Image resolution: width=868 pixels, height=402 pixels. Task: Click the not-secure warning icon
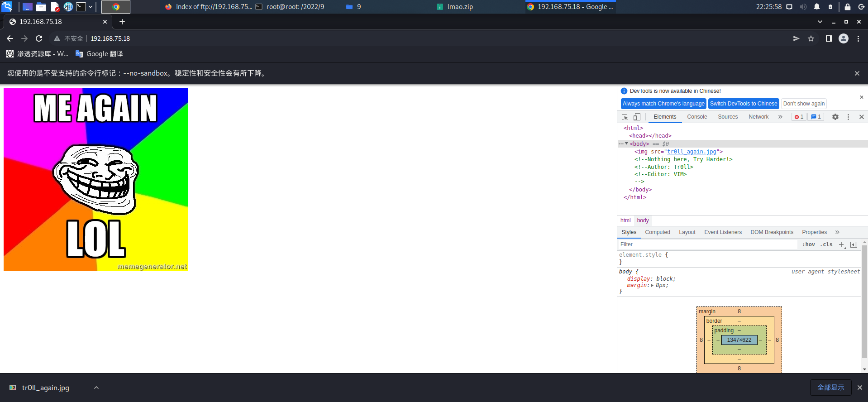click(x=57, y=38)
